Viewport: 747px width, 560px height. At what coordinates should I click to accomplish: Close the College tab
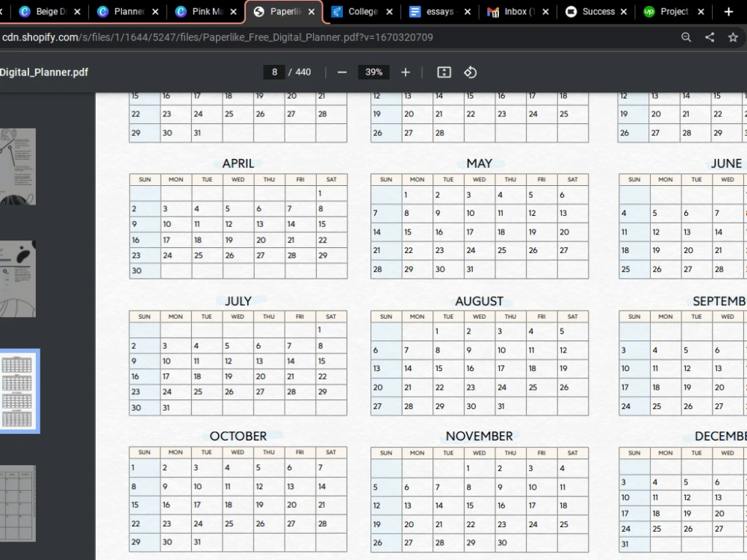tap(390, 12)
